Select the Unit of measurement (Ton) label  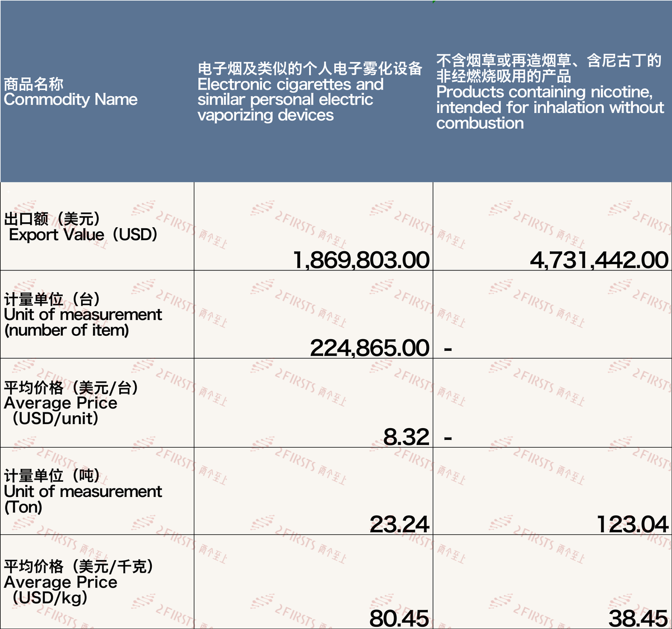83,491
